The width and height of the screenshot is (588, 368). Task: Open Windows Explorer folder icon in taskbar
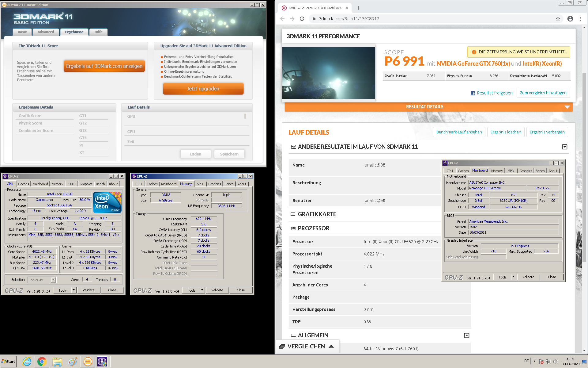tap(57, 362)
